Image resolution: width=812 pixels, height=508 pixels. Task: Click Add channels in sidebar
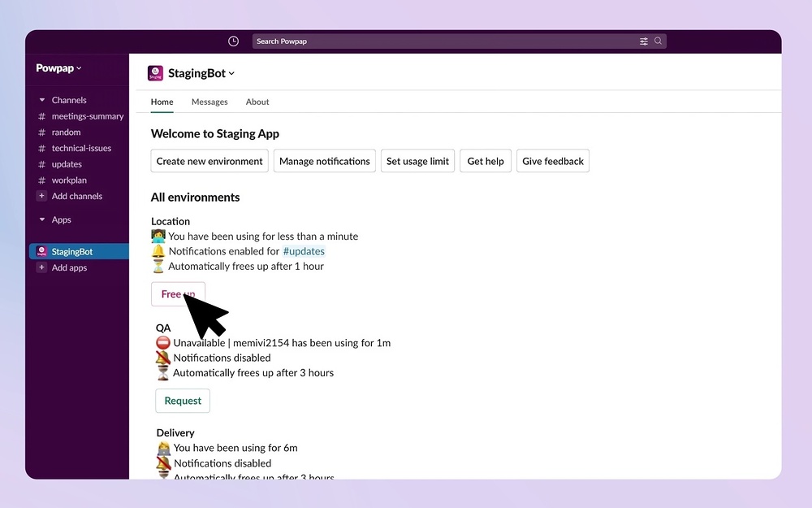(77, 196)
